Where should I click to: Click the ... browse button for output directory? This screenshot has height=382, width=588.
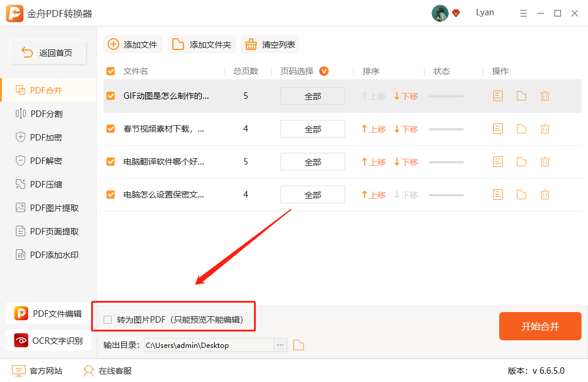[280, 345]
